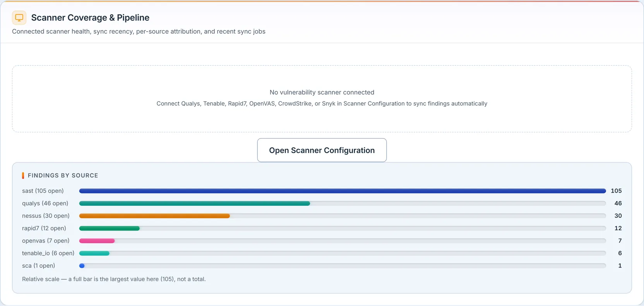The image size is (644, 306).
Task: Click the 'Connect Qualys, Tenable, Rapid7' hint text
Action: point(322,104)
